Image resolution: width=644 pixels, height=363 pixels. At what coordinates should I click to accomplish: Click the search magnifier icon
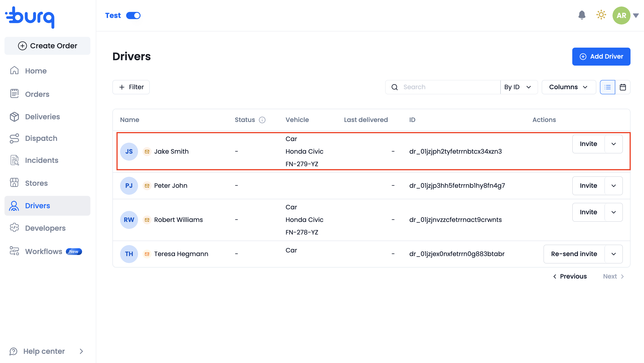[394, 87]
